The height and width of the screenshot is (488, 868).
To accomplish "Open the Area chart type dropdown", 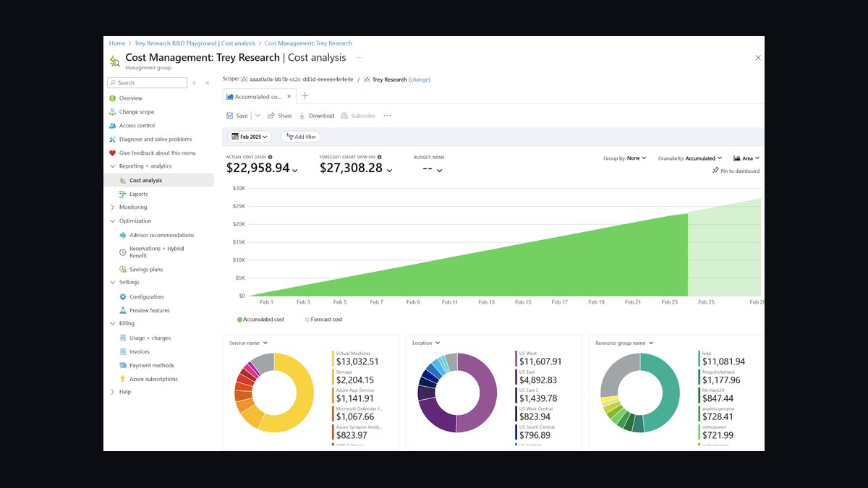I will pos(746,158).
